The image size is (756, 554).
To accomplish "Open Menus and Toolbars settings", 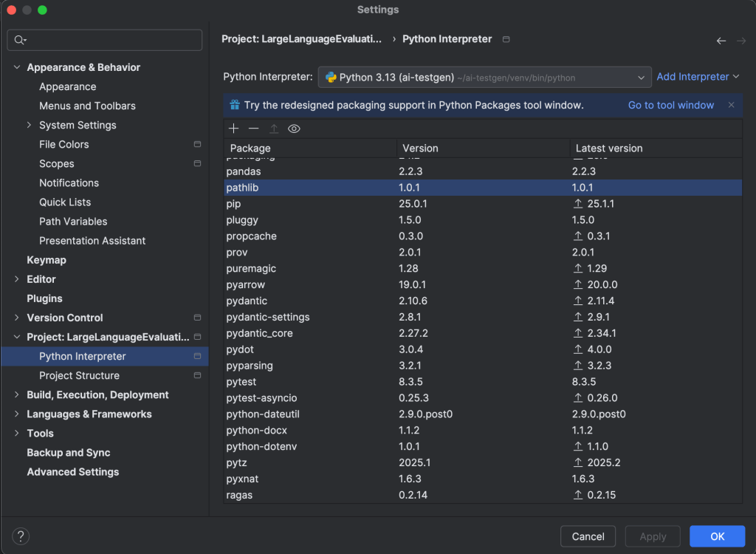I will tap(87, 106).
